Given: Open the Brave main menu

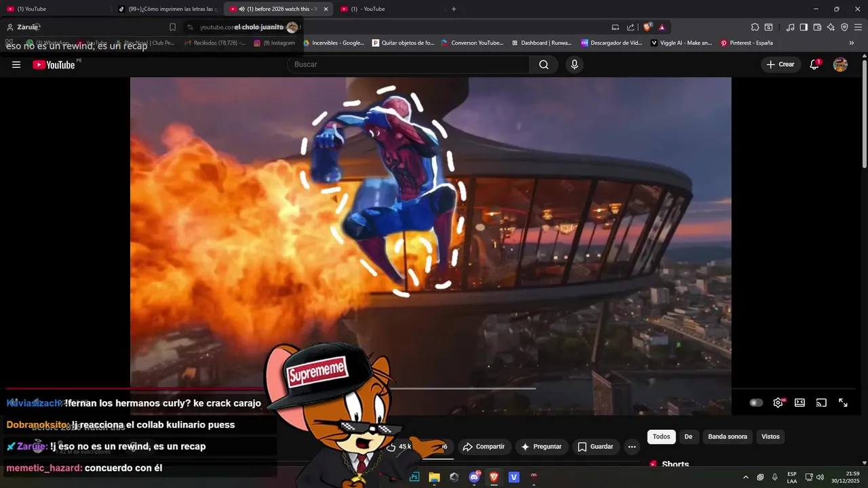Looking at the screenshot, I should point(858,27).
